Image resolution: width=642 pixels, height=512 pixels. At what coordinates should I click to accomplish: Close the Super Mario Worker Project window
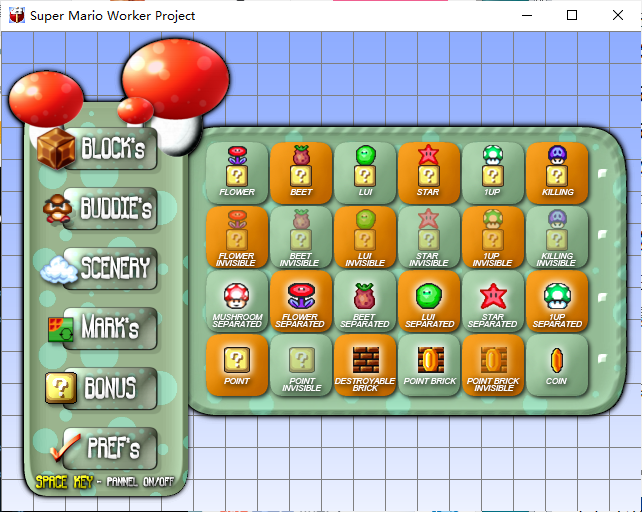click(x=618, y=16)
